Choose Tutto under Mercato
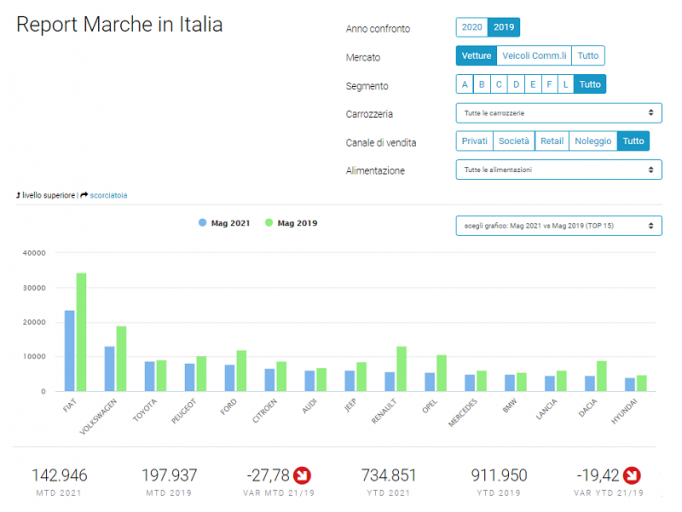 click(588, 56)
